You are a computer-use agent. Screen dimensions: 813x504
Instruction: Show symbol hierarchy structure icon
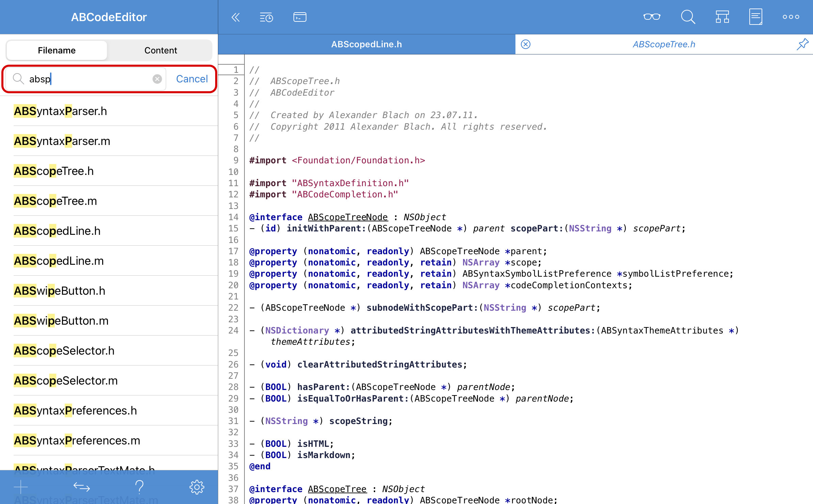[722, 17]
